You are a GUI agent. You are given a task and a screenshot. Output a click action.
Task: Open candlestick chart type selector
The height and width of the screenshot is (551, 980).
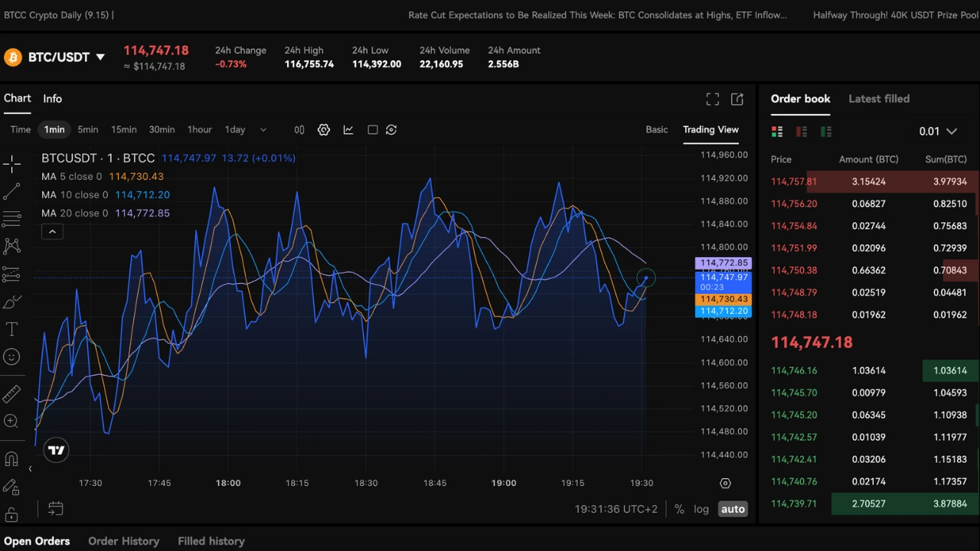click(299, 130)
